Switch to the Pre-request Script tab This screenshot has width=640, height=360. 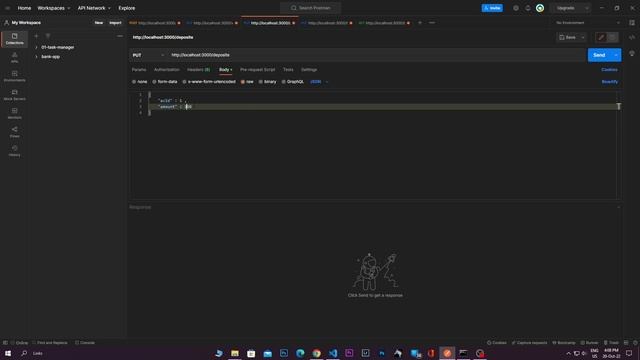[x=258, y=70]
